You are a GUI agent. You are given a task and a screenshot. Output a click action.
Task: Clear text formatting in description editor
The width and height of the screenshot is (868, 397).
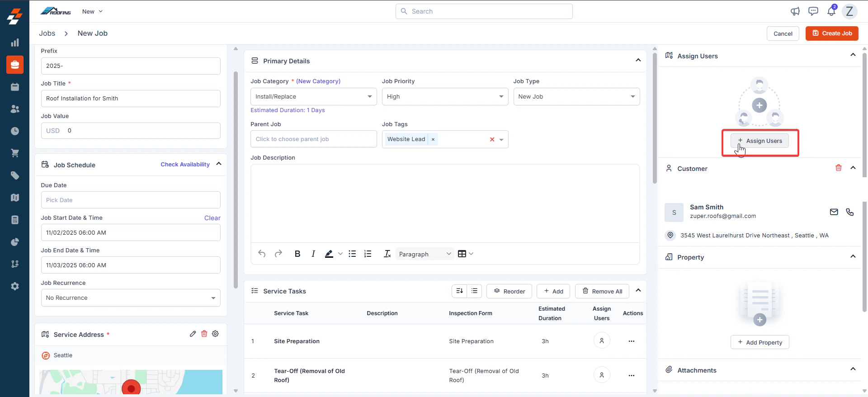(387, 254)
